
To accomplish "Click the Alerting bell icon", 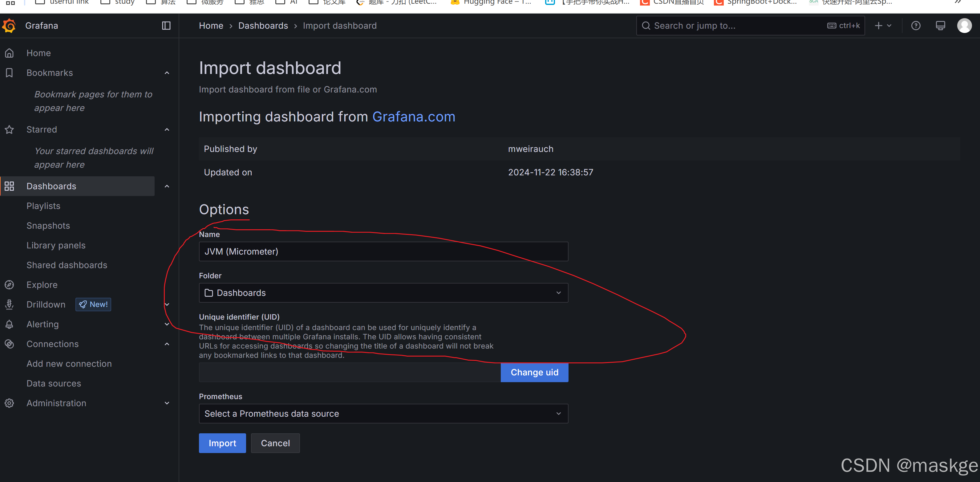I will [10, 325].
